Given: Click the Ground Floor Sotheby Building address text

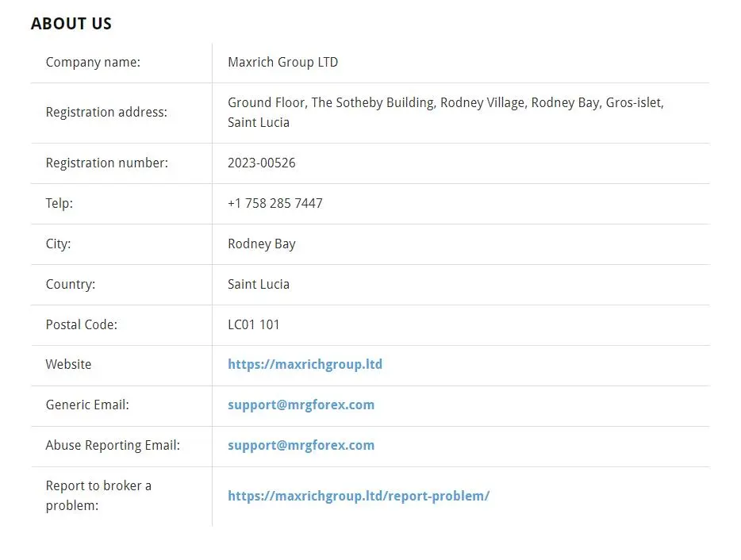Looking at the screenshot, I should point(446,113).
